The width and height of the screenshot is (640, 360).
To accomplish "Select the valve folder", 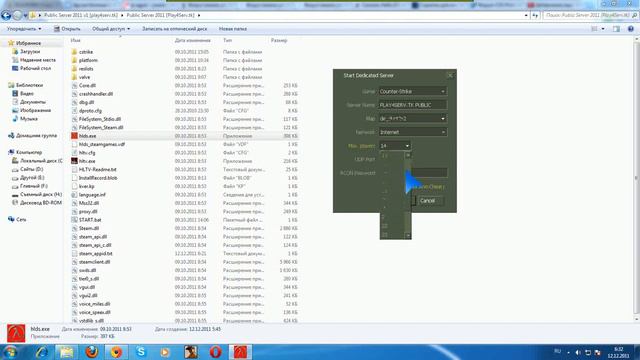I will 84,77.
